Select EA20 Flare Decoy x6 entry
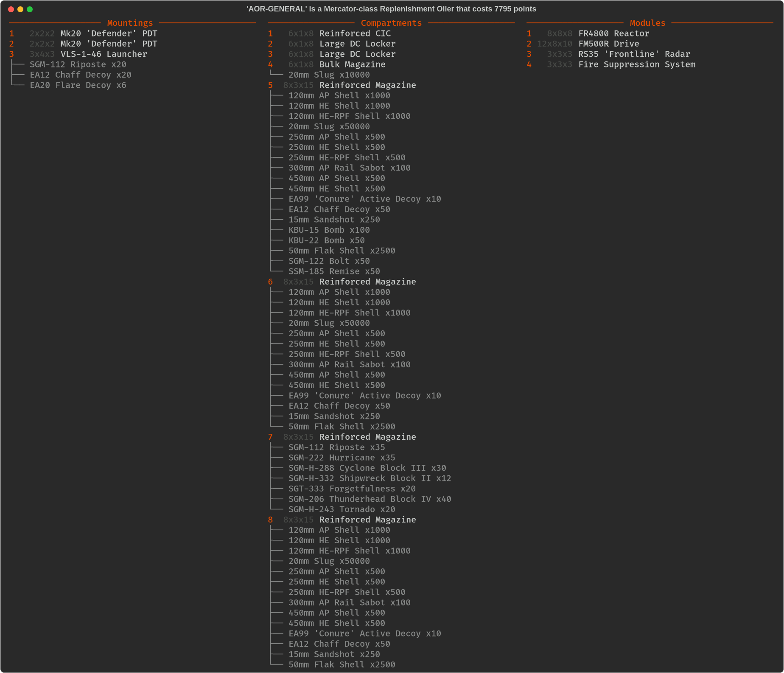The image size is (784, 673). tap(78, 85)
